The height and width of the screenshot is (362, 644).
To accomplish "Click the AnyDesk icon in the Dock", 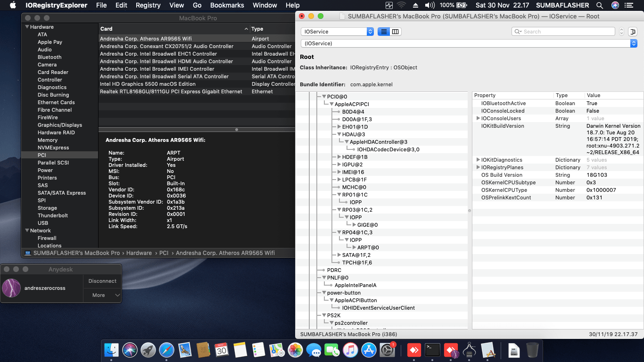I will pos(413,350).
